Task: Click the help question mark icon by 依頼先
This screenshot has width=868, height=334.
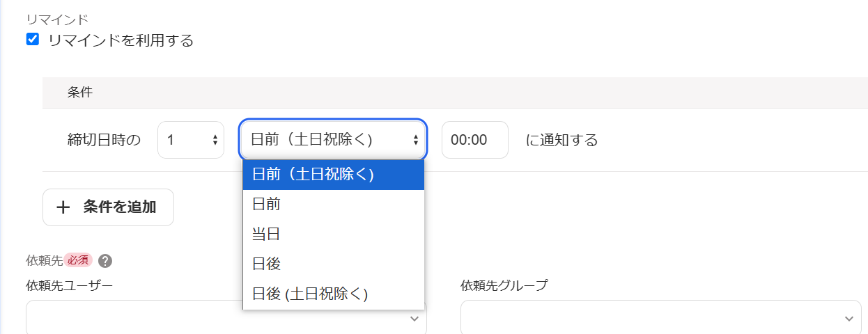Action: pyautogui.click(x=105, y=261)
